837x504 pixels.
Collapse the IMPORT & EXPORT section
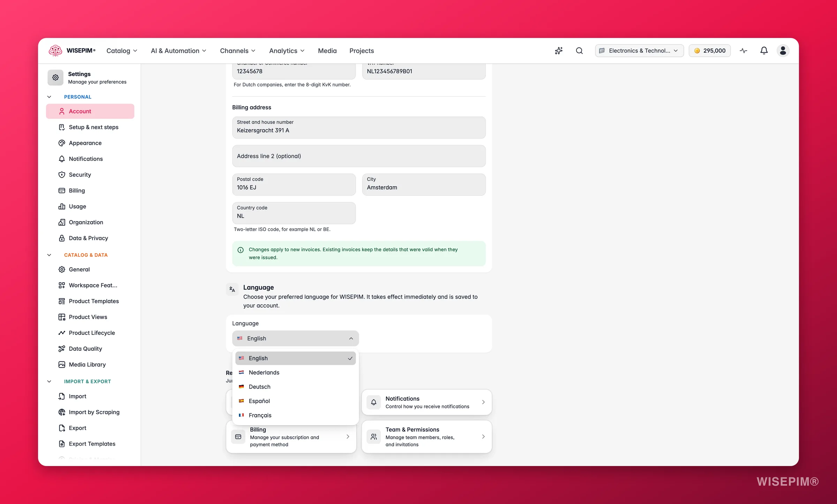point(49,382)
